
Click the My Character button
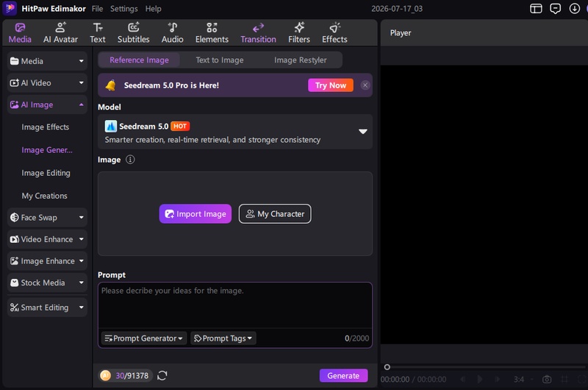tap(275, 214)
